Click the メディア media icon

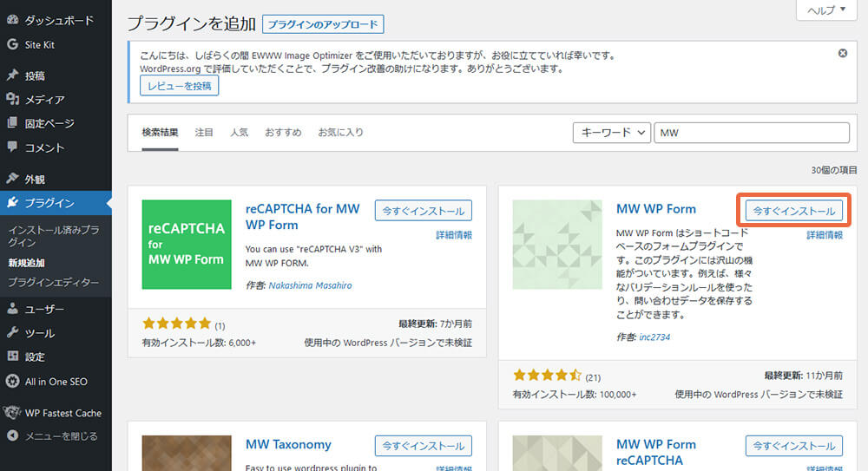[12, 99]
